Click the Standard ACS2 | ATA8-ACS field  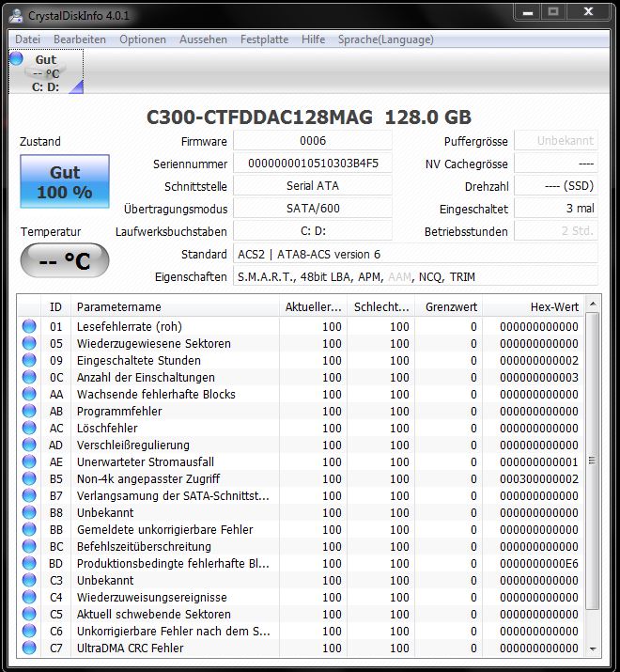[x=415, y=254]
